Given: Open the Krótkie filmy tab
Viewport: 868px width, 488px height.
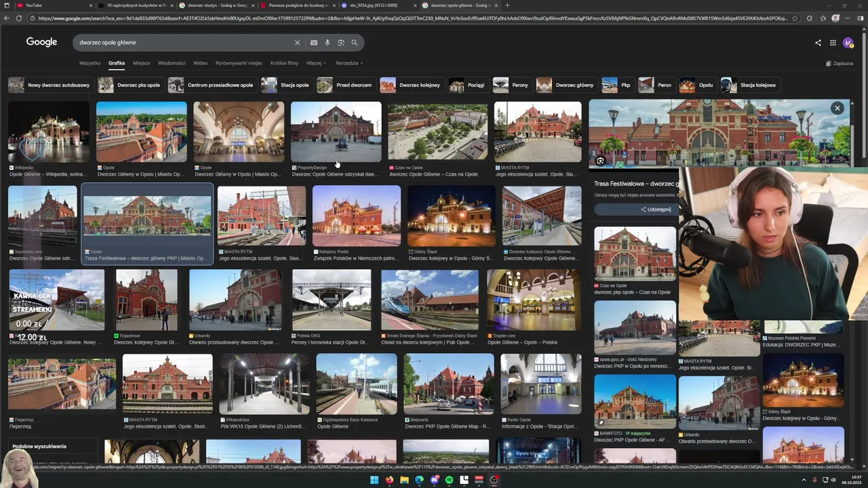Looking at the screenshot, I should click(284, 63).
